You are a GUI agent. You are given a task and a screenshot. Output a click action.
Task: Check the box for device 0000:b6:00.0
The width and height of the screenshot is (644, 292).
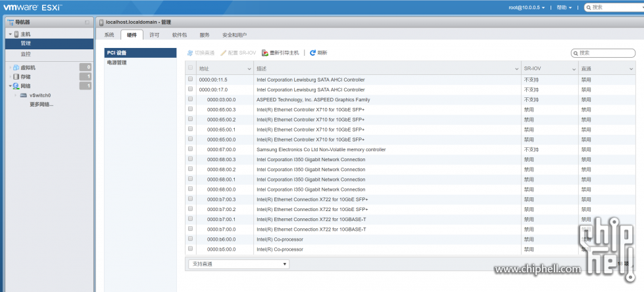pyautogui.click(x=190, y=238)
